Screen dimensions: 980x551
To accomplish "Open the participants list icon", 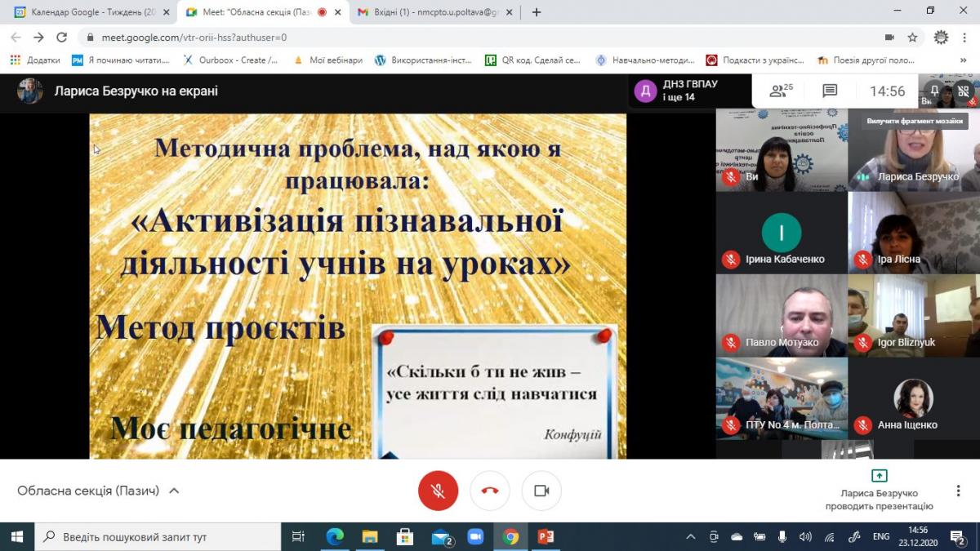I will (x=781, y=91).
